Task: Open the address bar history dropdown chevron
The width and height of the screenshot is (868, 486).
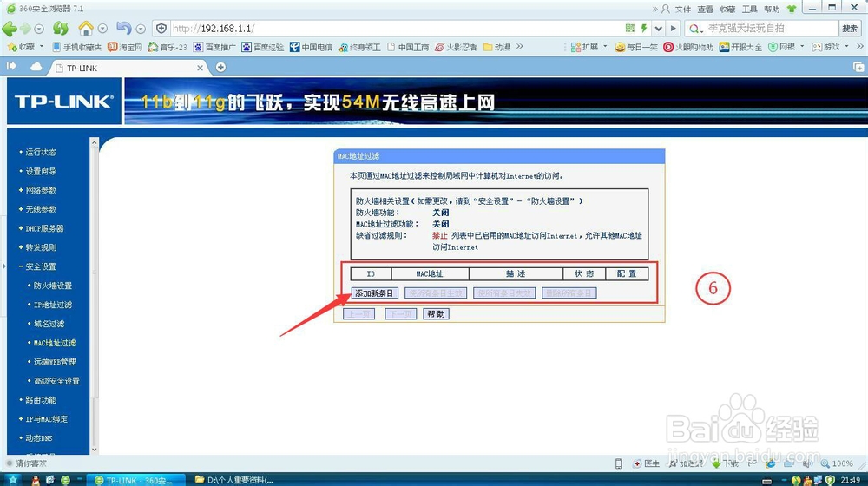Action: point(658,29)
